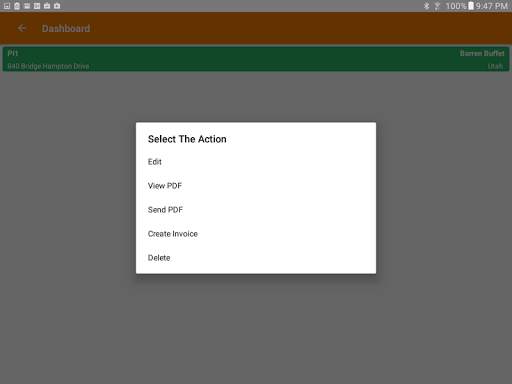Choose Send PDF from the list
This screenshot has width=512, height=384.
coord(256,210)
